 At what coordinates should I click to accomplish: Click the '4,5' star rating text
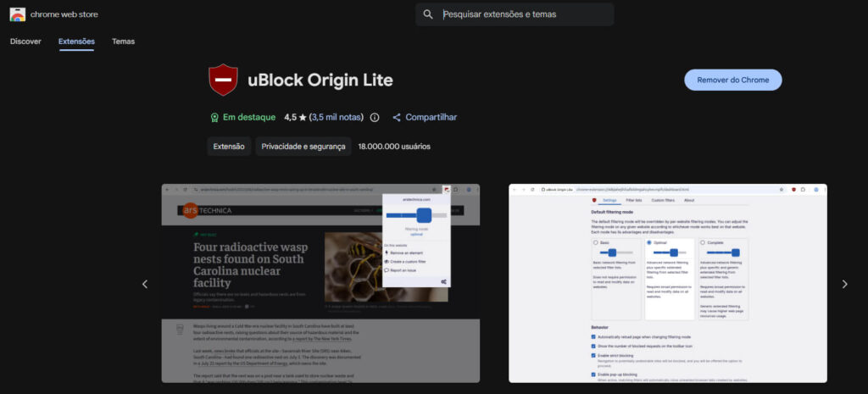pyautogui.click(x=291, y=117)
